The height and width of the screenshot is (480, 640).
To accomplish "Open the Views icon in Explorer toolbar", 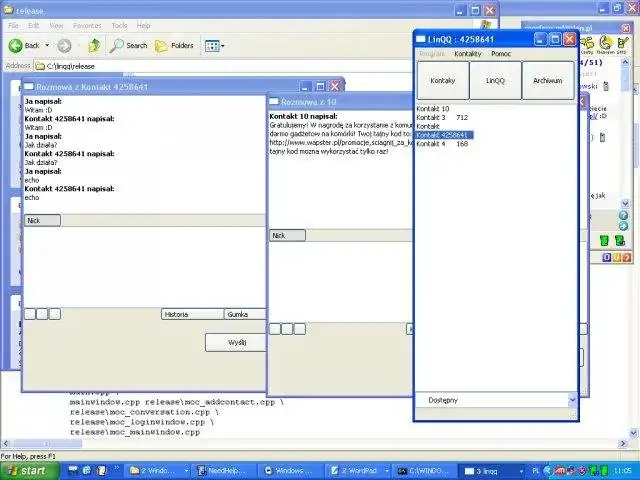I will click(212, 46).
